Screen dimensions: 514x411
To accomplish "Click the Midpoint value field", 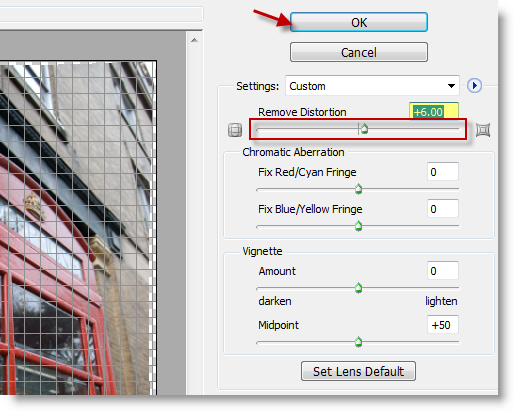I will tap(443, 325).
